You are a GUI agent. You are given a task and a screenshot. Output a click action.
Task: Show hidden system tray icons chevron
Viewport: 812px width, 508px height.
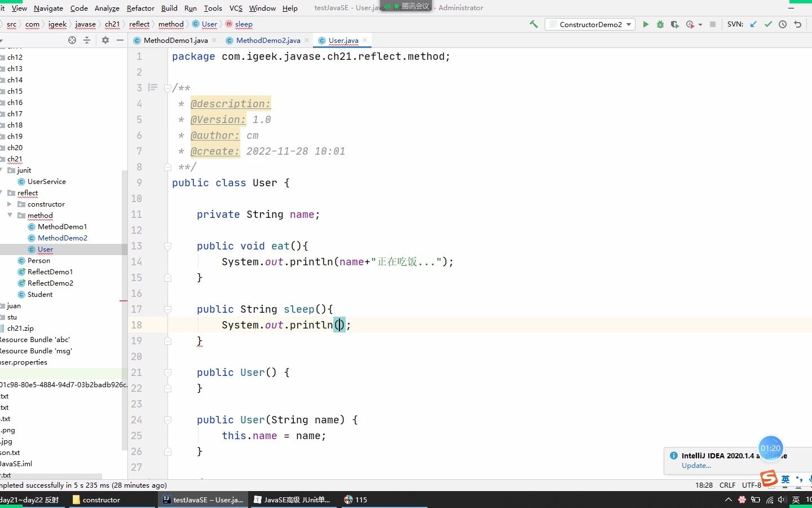(729, 500)
